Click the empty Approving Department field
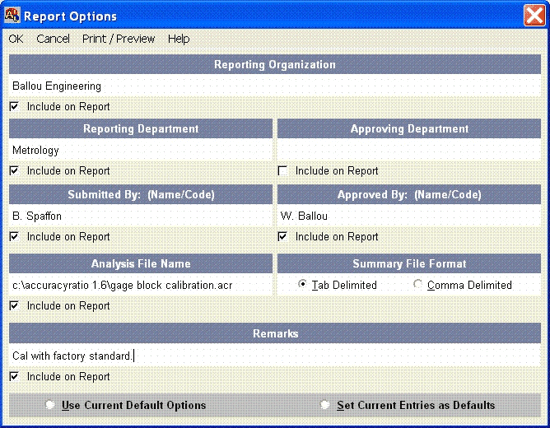This screenshot has height=428, width=550. [x=409, y=150]
